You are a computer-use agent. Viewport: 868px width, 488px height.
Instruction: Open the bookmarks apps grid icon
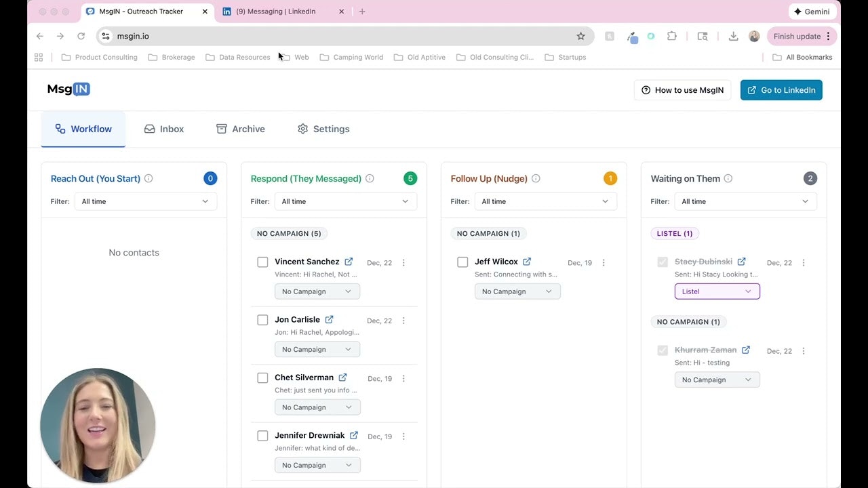[39, 57]
